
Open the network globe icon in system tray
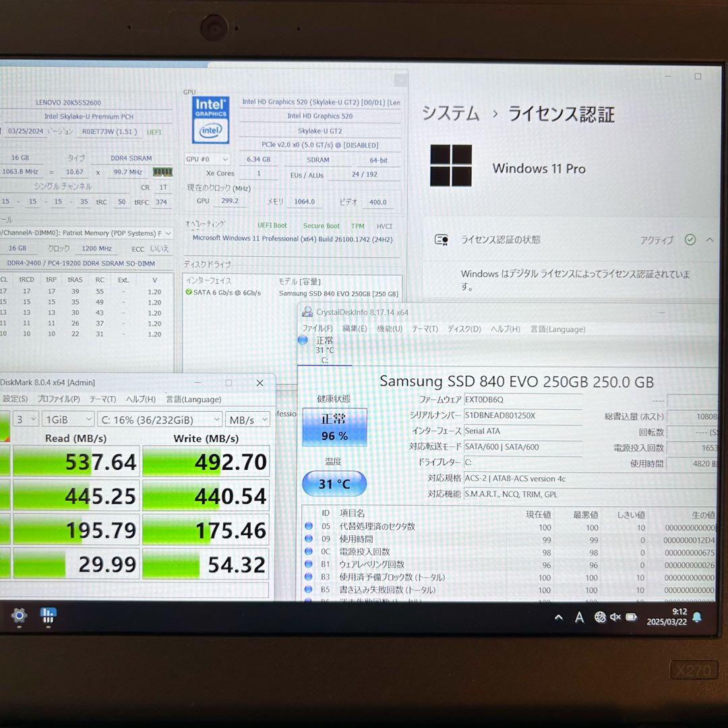[x=600, y=617]
